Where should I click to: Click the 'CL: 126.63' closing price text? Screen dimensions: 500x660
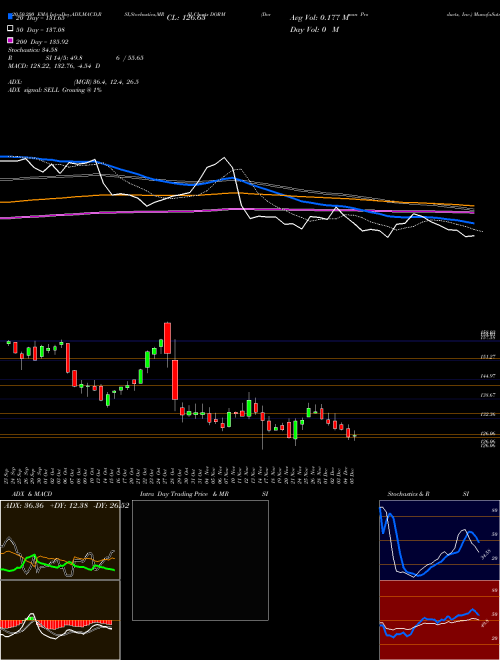[186, 18]
